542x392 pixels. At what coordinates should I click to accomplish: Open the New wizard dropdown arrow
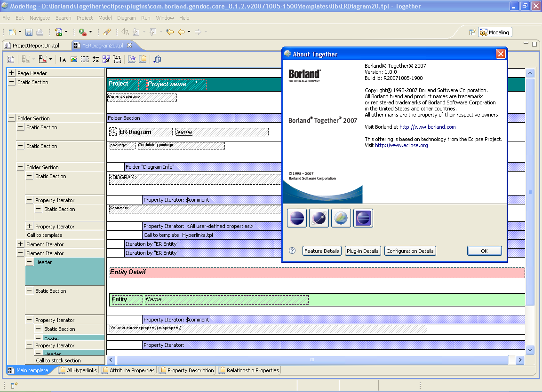point(20,32)
